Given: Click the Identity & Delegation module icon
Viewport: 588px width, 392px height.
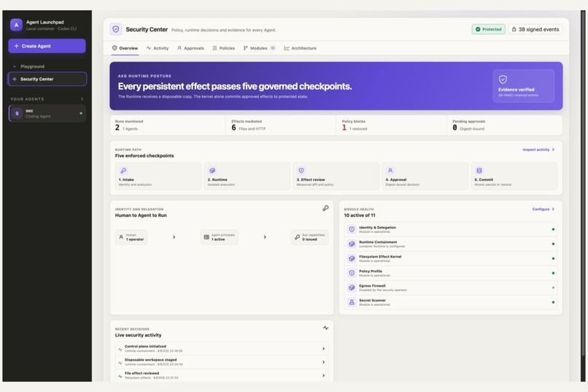Looking at the screenshot, I should tap(352, 229).
